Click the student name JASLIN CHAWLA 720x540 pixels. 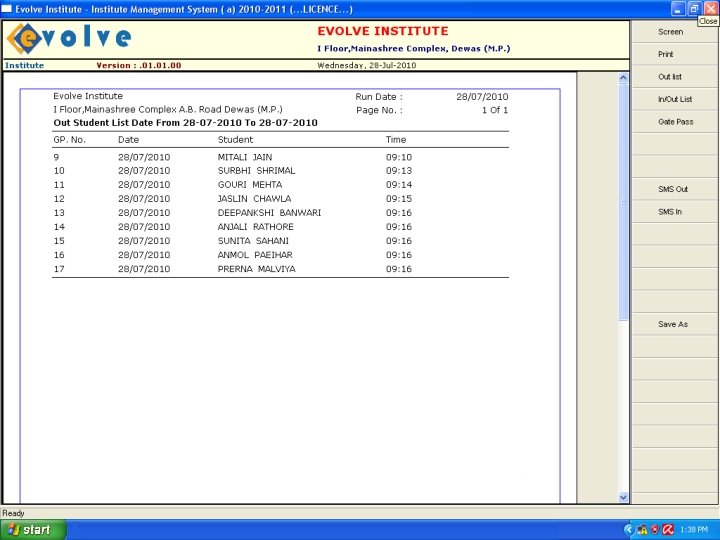pos(254,199)
